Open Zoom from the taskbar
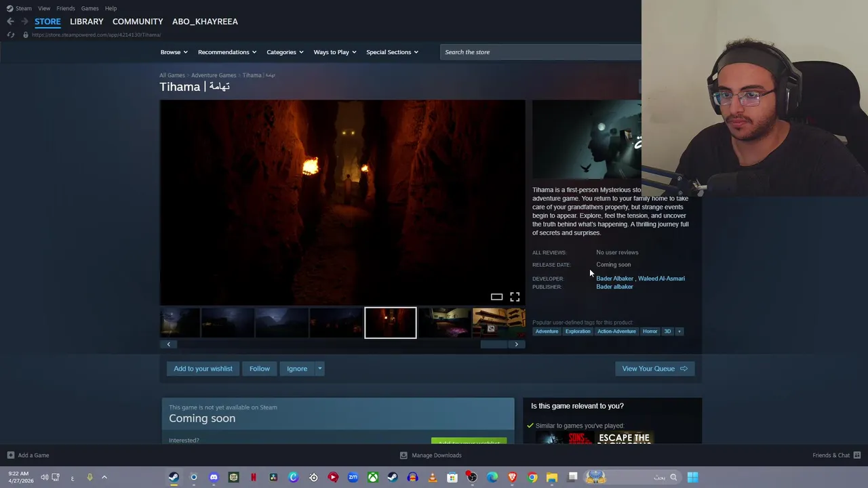The width and height of the screenshot is (868, 488). pos(353,477)
